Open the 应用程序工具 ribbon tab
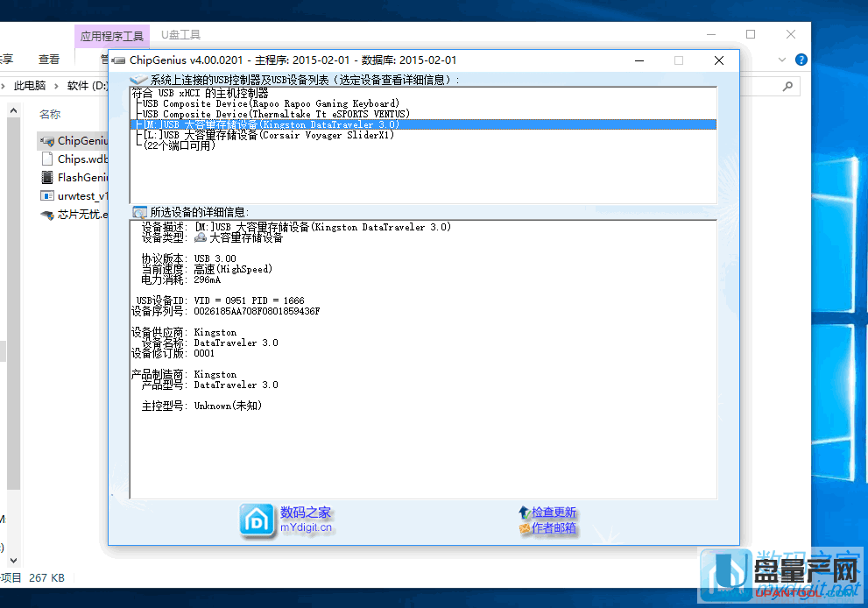The height and width of the screenshot is (608, 868). (x=111, y=36)
